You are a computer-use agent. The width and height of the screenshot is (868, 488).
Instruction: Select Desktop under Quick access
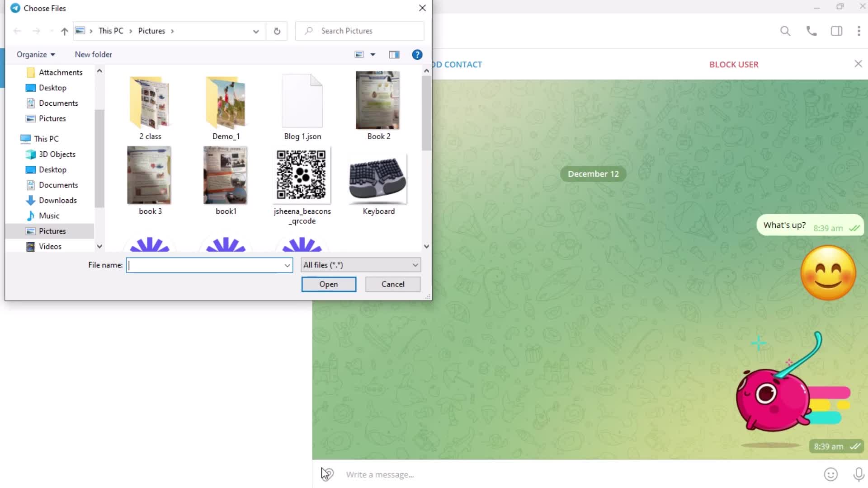point(46,88)
